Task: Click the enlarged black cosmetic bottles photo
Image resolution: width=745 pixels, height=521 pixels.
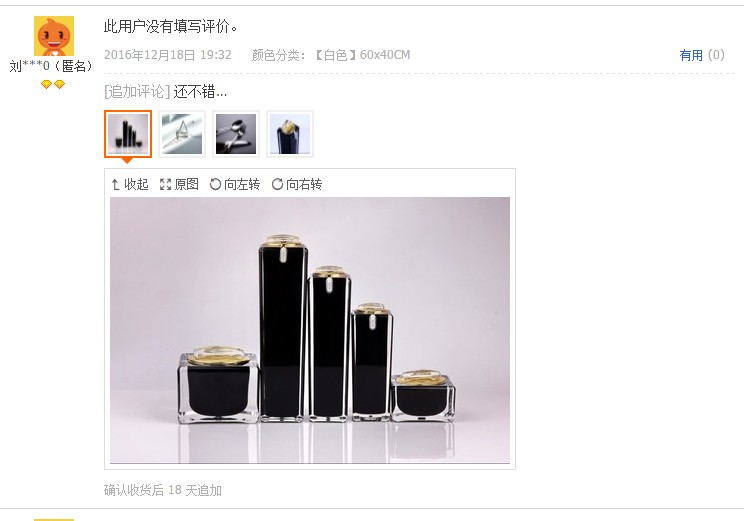Action: pos(310,330)
